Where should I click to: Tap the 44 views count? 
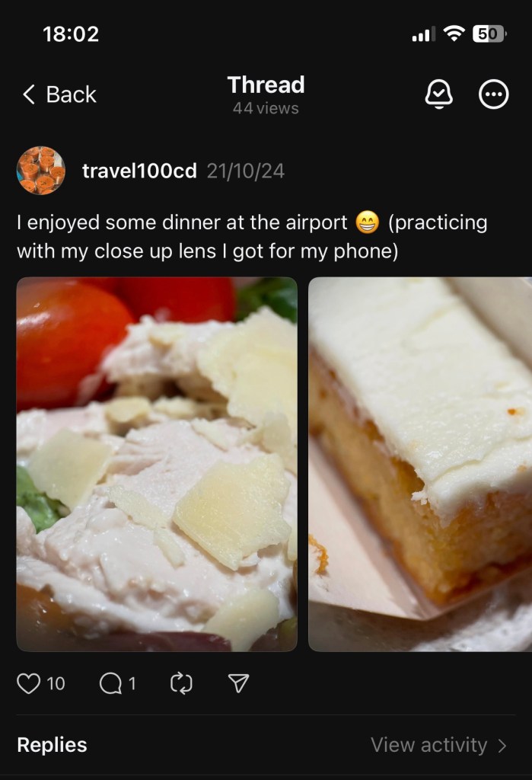point(266,108)
